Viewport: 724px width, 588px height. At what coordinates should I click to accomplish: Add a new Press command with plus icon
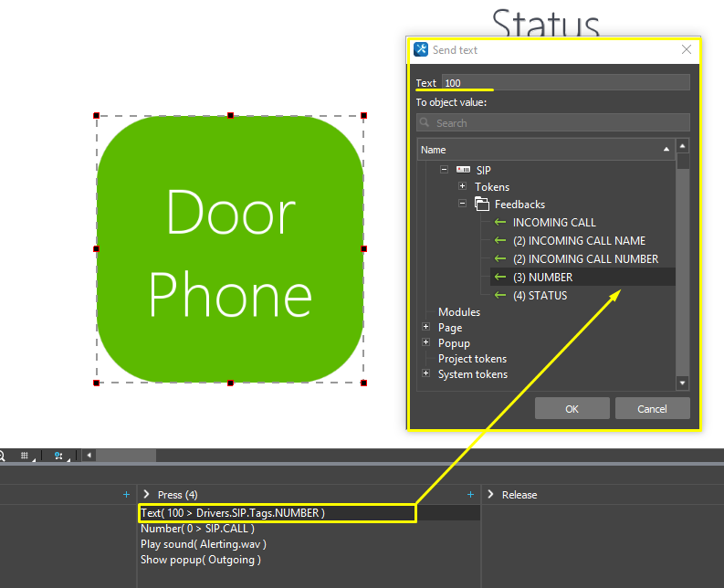point(470,494)
